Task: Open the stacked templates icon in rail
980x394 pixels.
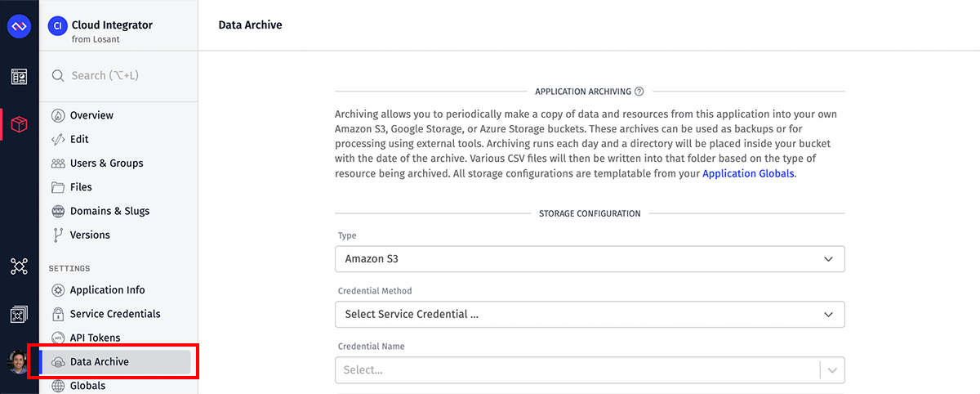Action: tap(19, 314)
